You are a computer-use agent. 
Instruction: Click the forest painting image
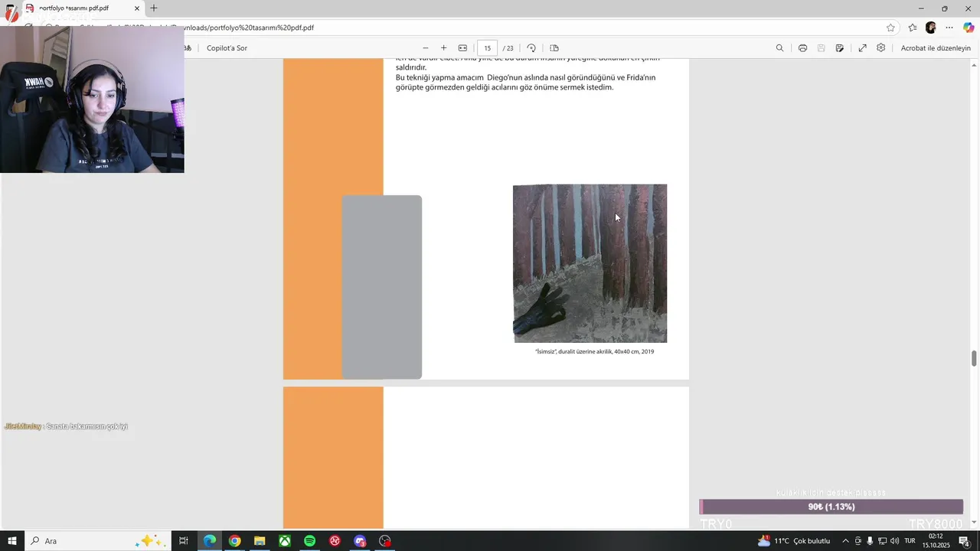590,263
